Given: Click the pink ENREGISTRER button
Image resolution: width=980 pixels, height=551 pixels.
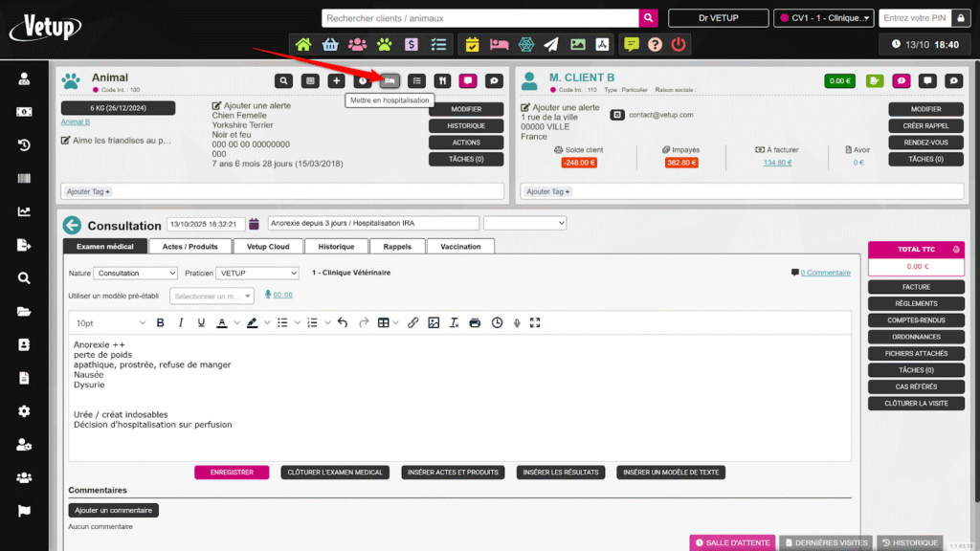Looking at the screenshot, I should click(x=232, y=473).
